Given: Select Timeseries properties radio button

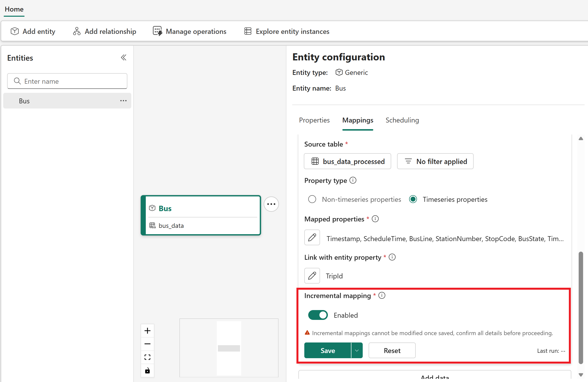Looking at the screenshot, I should [413, 199].
